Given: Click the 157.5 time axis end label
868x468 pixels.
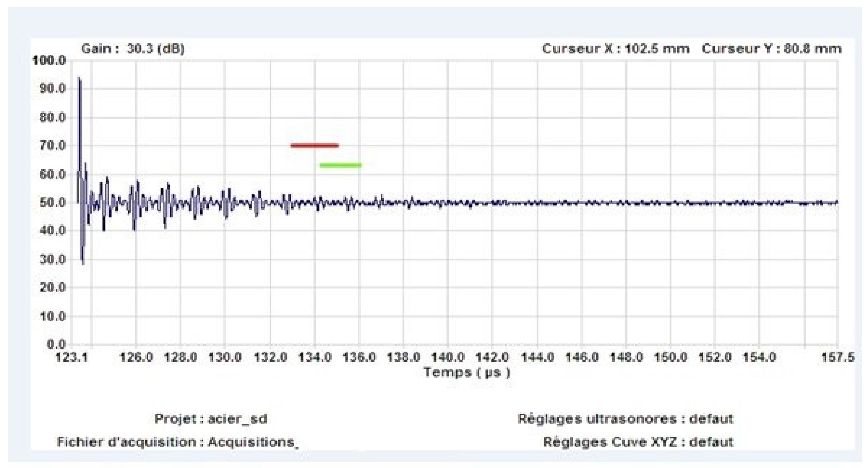Looking at the screenshot, I should (x=838, y=357).
